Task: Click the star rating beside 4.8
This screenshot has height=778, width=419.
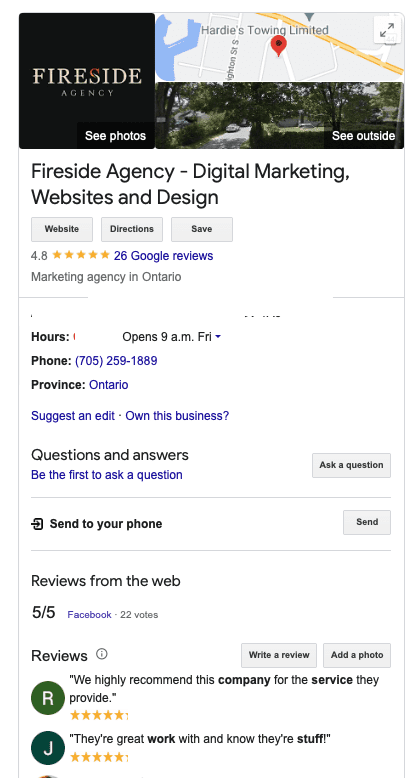Action: point(80,255)
